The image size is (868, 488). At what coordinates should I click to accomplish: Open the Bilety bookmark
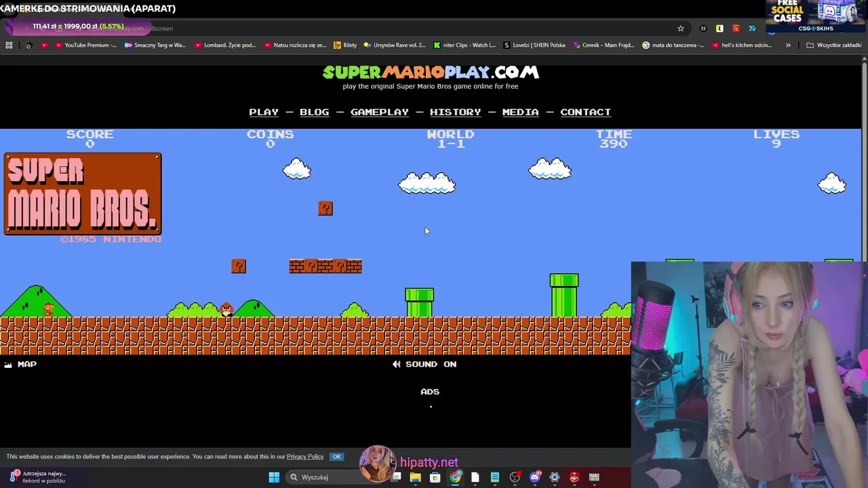click(x=345, y=45)
